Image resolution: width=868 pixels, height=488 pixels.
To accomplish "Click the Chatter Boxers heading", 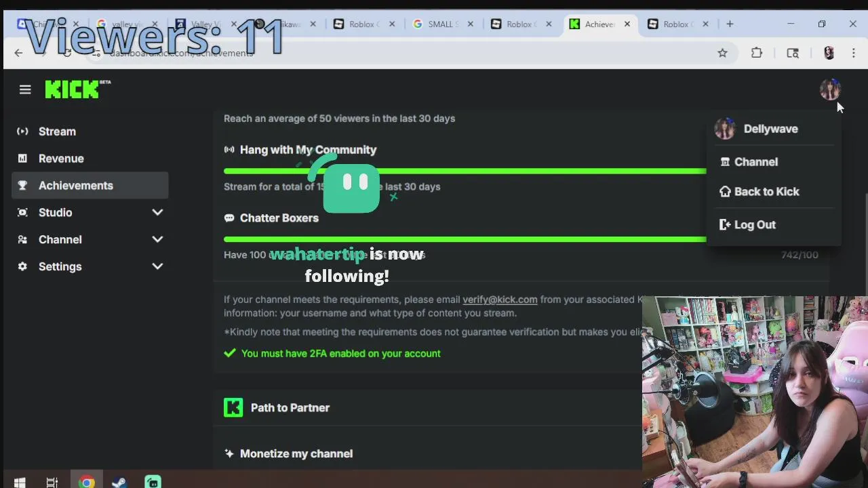I will tap(279, 218).
